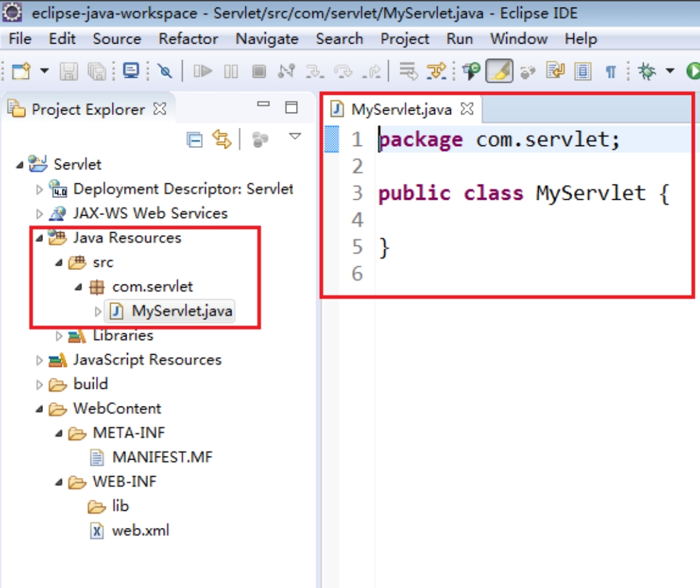This screenshot has height=588, width=700.
Task: Toggle Mark Occurrences highlighter button
Action: coord(499,71)
